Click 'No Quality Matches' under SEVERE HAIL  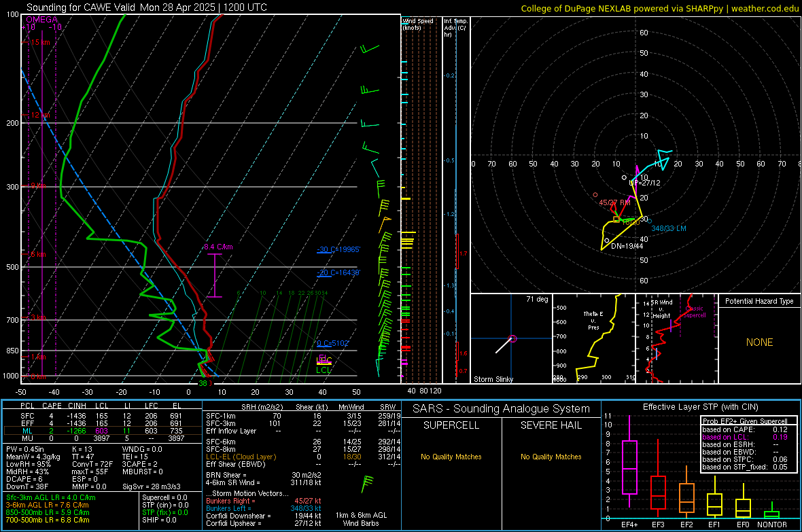[551, 457]
